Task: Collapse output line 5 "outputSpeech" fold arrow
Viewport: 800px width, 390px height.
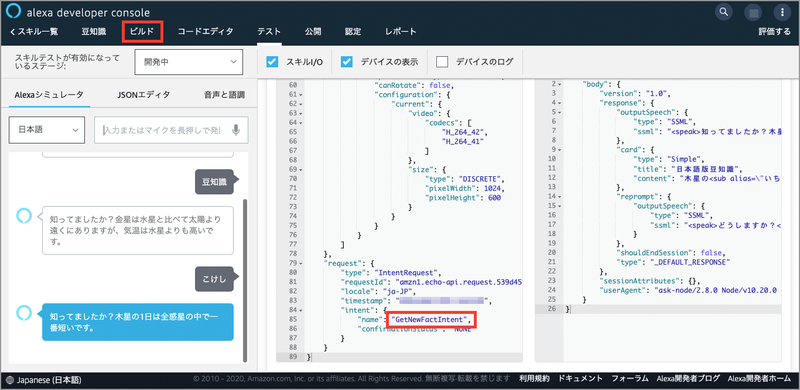Action: pyautogui.click(x=560, y=112)
